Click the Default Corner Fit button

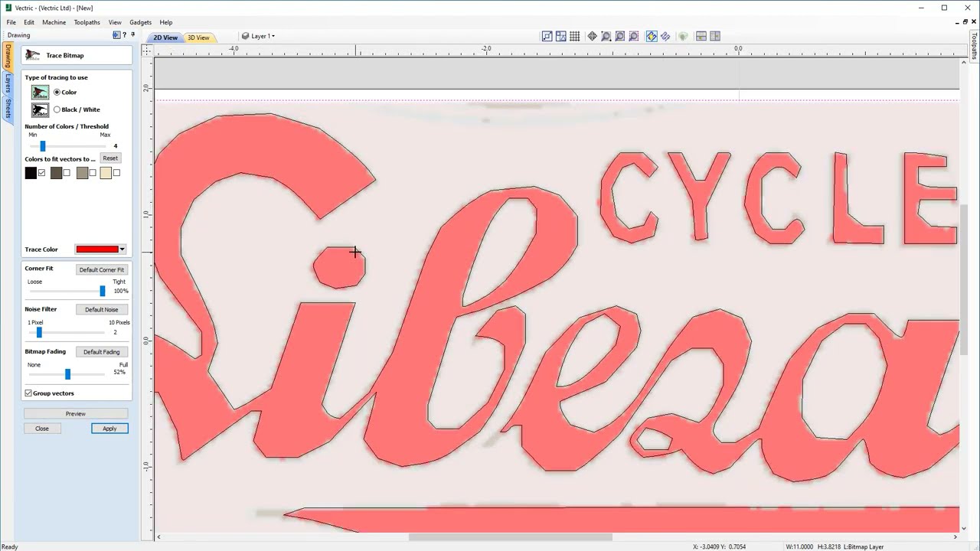(102, 270)
